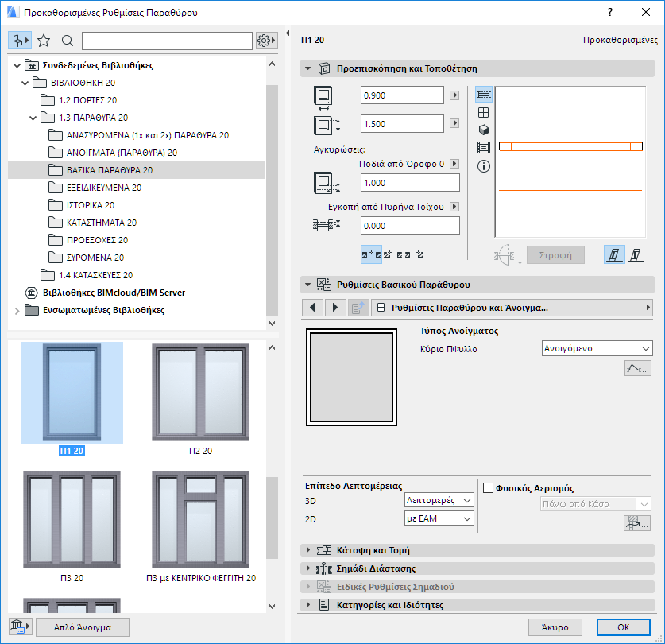Open the library part search tool
This screenshot has width=665, height=644.
click(x=65, y=40)
